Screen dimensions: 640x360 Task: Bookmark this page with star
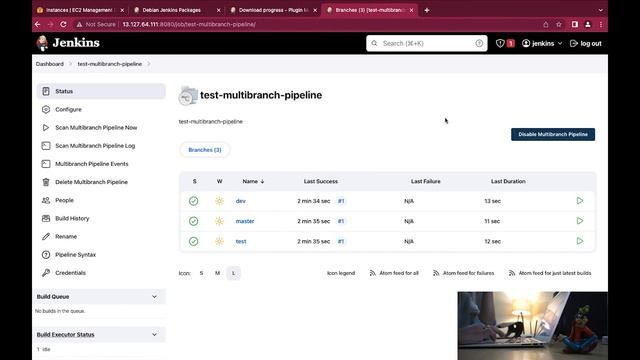click(559, 24)
